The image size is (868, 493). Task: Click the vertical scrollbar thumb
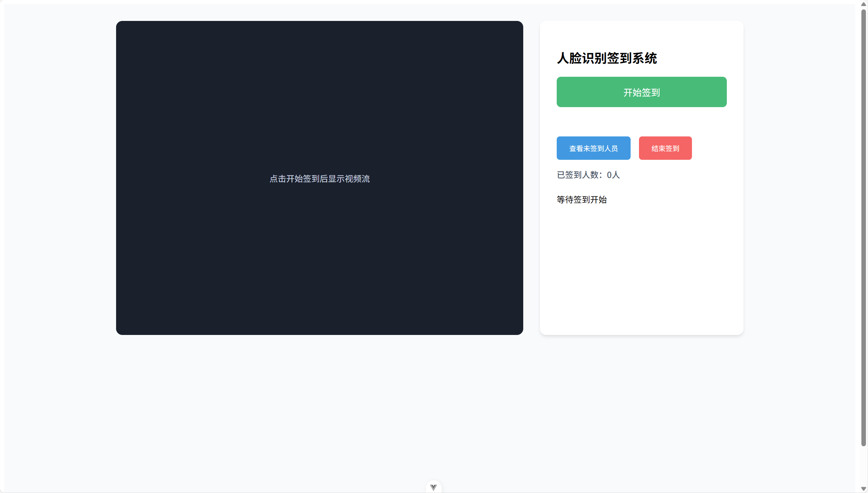[x=863, y=227]
